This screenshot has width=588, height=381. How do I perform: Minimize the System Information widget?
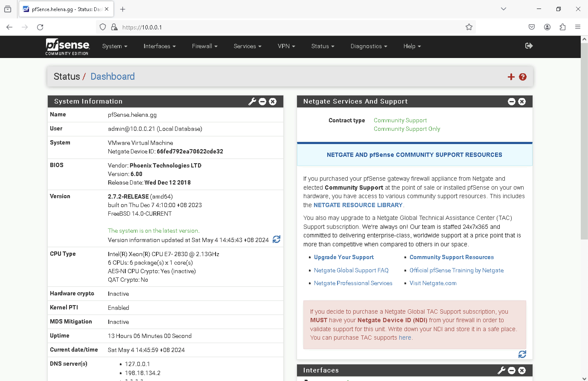[x=262, y=101]
